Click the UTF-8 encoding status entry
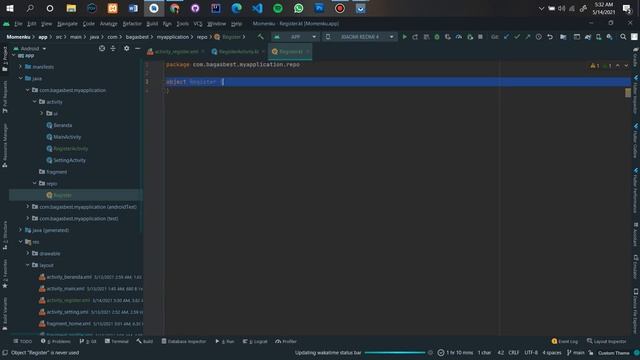The image size is (640, 360). tap(531, 353)
